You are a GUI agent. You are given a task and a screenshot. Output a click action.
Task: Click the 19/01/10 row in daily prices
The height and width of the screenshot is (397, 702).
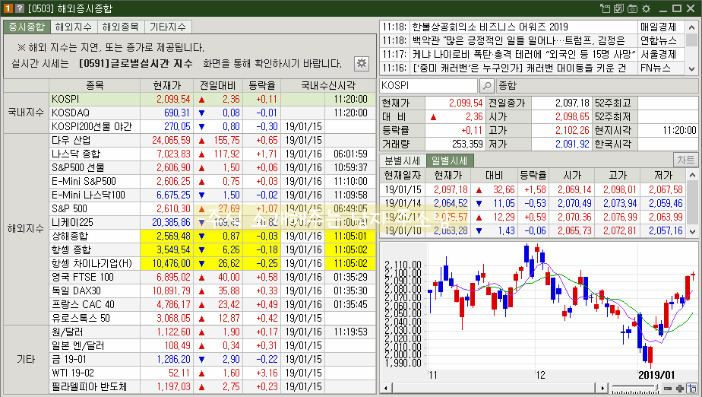(x=533, y=231)
